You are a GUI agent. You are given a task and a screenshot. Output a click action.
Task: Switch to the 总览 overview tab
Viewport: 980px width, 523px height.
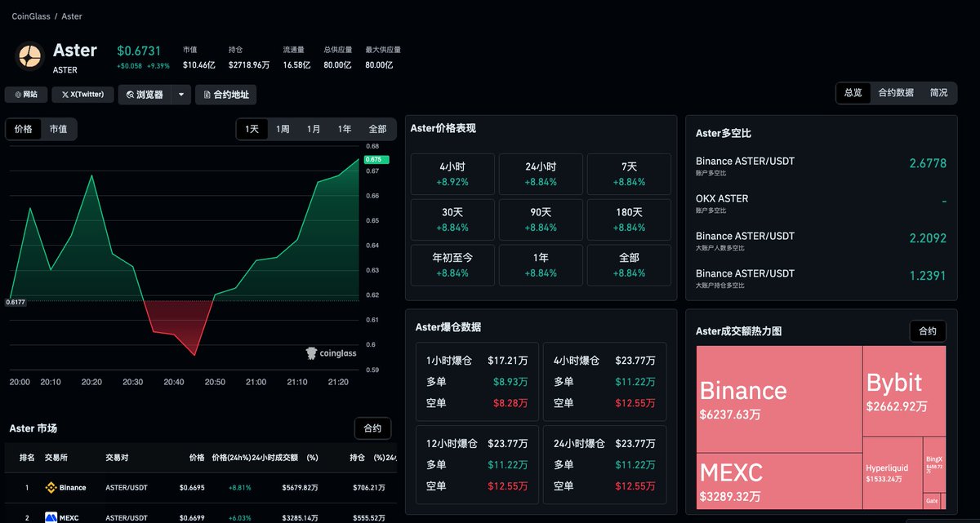[x=853, y=93]
